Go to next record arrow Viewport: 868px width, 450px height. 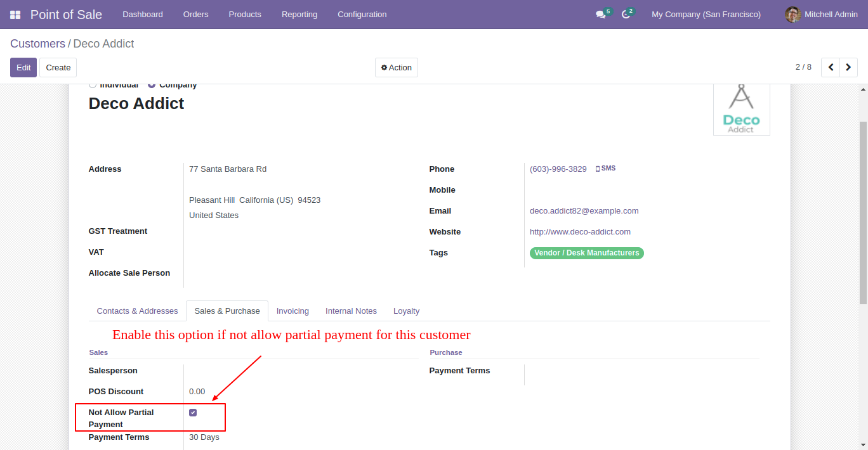pyautogui.click(x=849, y=67)
